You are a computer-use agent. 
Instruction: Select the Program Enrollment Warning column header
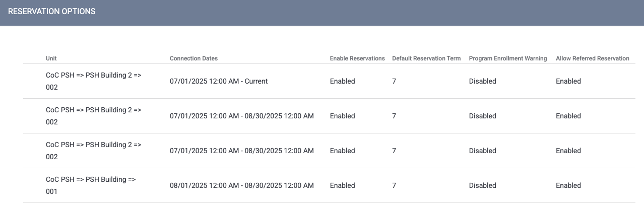pos(507,58)
